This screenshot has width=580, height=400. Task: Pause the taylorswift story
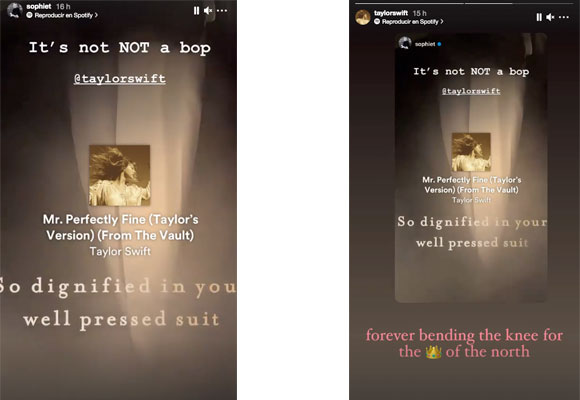[x=539, y=17]
